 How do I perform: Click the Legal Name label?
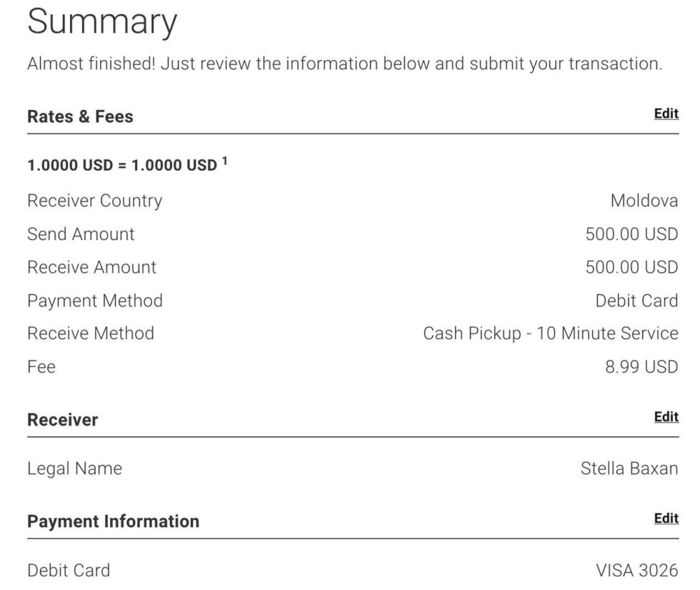coord(74,469)
